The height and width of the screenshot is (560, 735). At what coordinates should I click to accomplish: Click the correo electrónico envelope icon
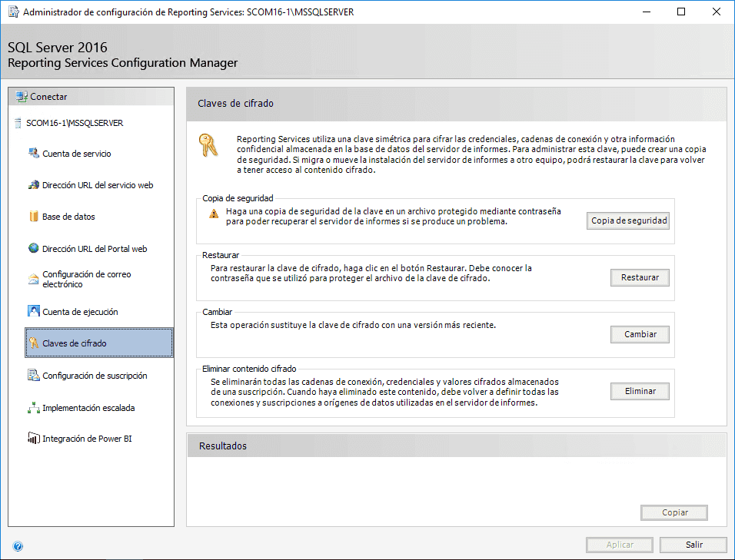(34, 279)
